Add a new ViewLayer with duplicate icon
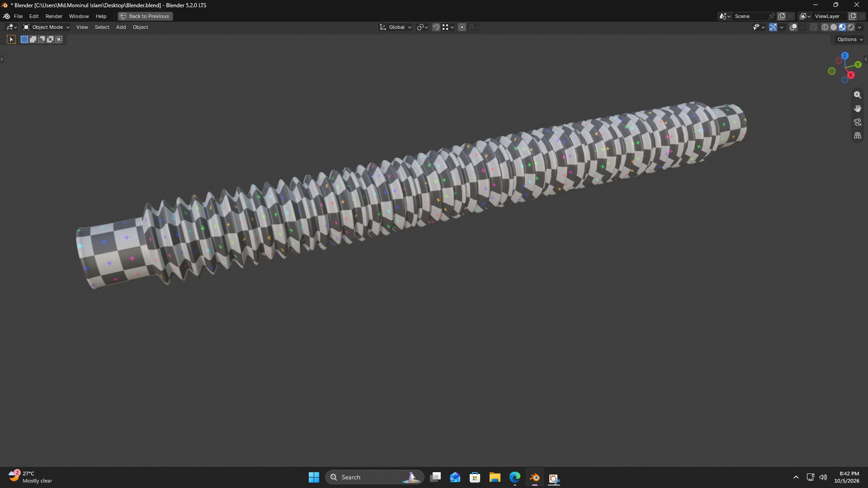This screenshot has height=488, width=868. click(x=853, y=16)
